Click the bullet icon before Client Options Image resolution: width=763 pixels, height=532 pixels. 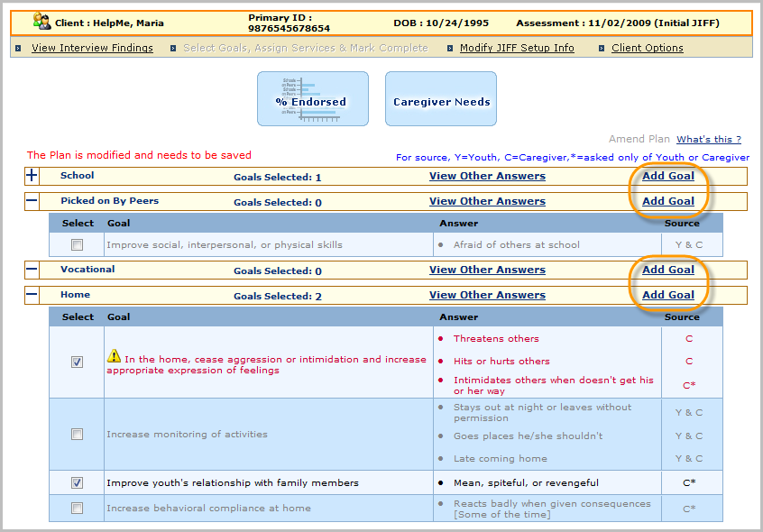[x=602, y=48]
